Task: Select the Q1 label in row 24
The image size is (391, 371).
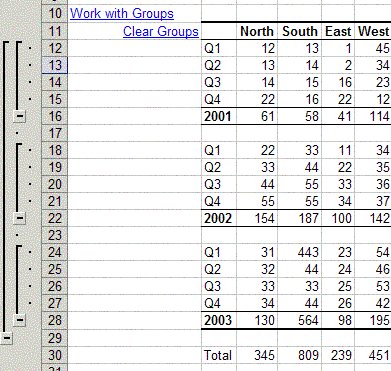Action: click(219, 252)
